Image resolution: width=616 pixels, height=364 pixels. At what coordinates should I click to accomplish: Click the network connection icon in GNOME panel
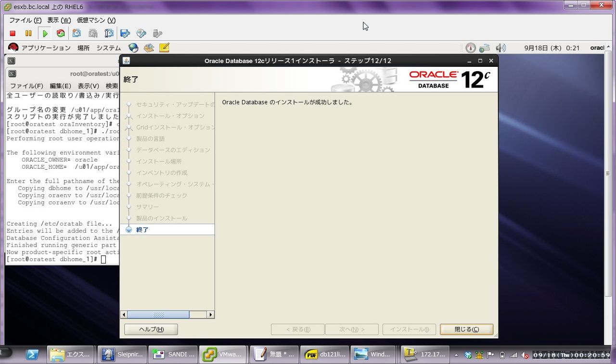click(485, 48)
